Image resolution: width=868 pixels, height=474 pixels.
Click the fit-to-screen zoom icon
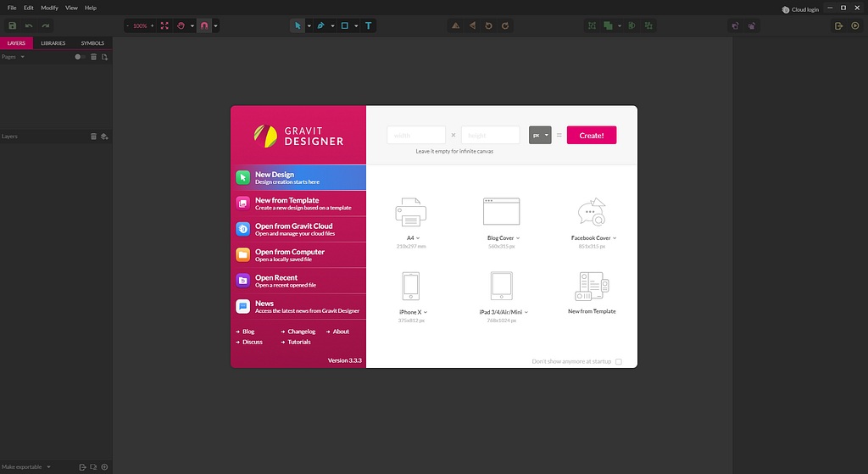point(164,25)
